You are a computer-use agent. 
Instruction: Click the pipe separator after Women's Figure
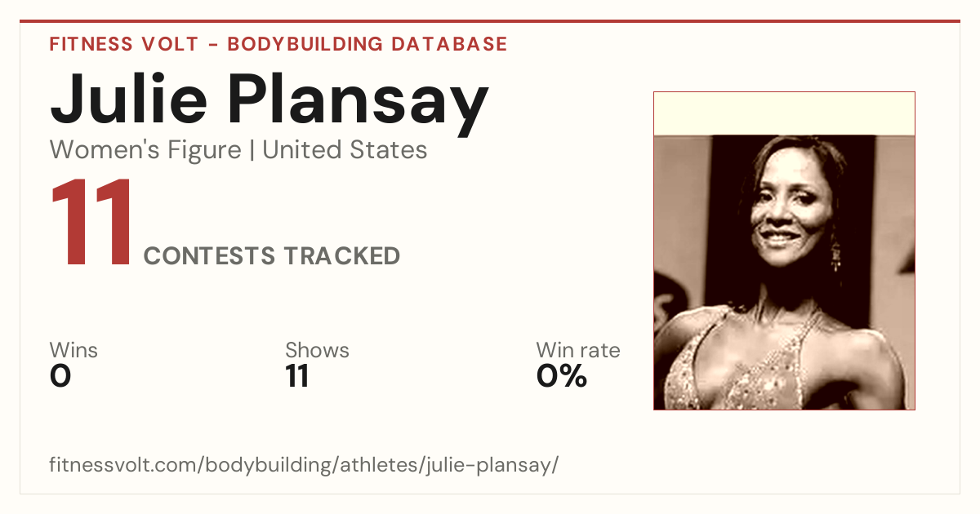pyautogui.click(x=252, y=151)
